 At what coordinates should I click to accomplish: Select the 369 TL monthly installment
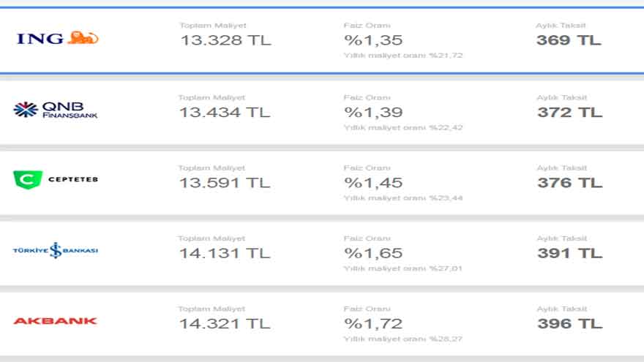[x=569, y=40]
